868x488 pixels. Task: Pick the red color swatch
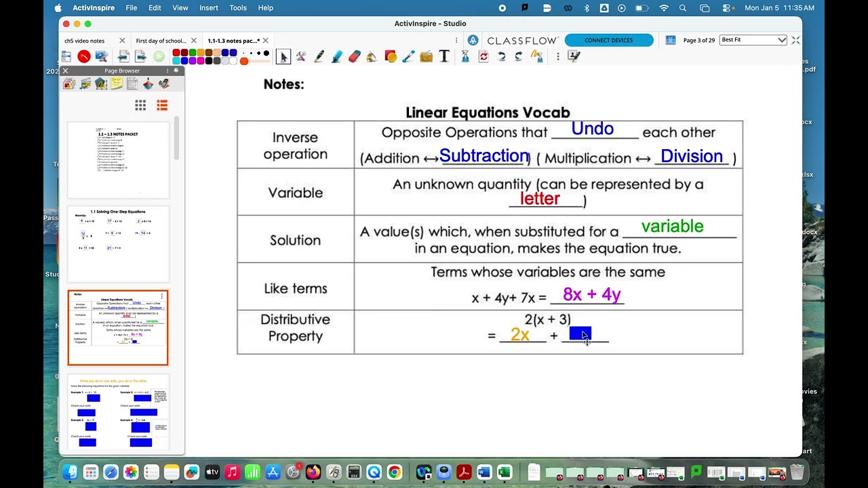[176, 53]
